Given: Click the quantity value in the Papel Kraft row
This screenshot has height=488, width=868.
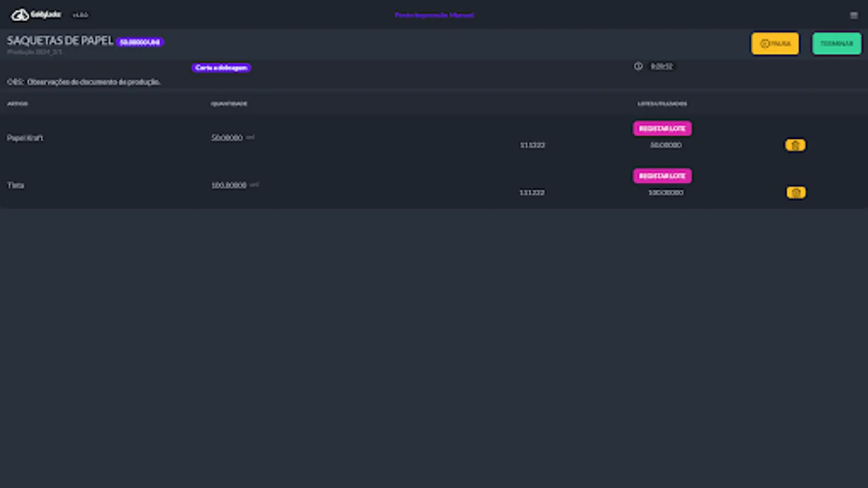Looking at the screenshot, I should tap(227, 138).
